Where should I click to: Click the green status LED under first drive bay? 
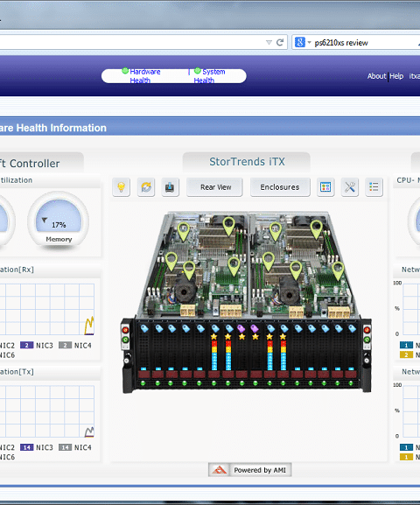(x=143, y=383)
